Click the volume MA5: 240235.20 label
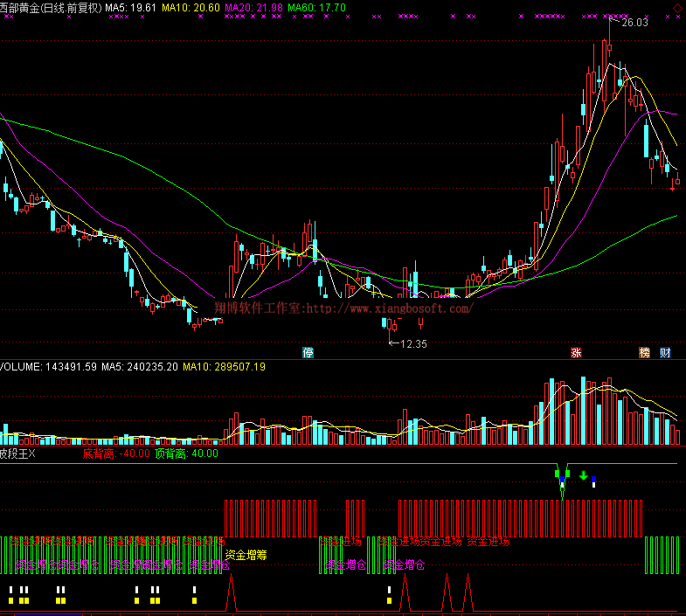 click(x=140, y=367)
